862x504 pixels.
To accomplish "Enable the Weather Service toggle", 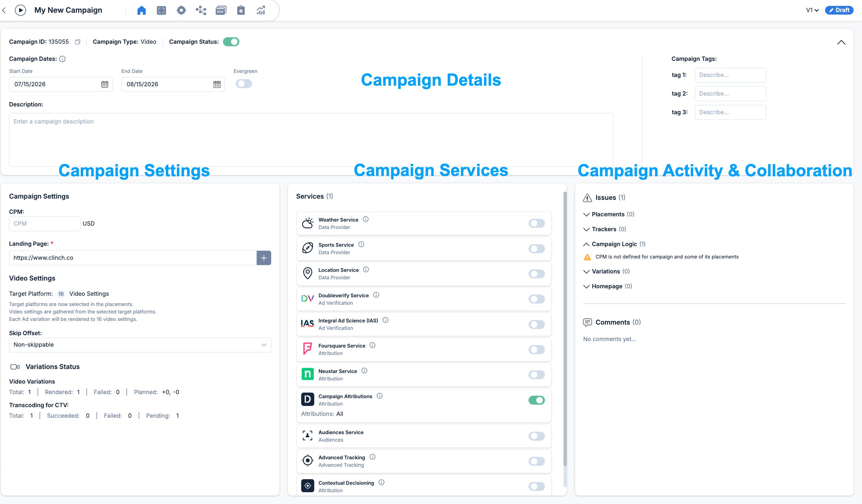I will click(537, 223).
